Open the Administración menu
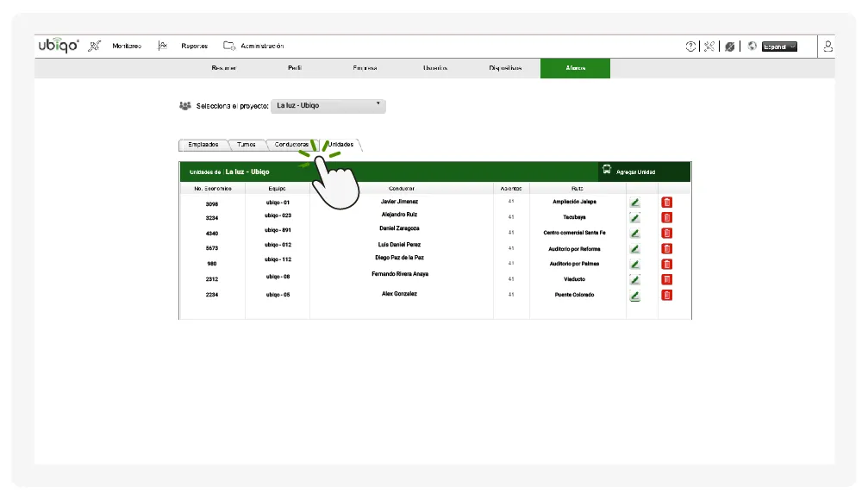Viewport: 868px width, 499px height. [262, 46]
